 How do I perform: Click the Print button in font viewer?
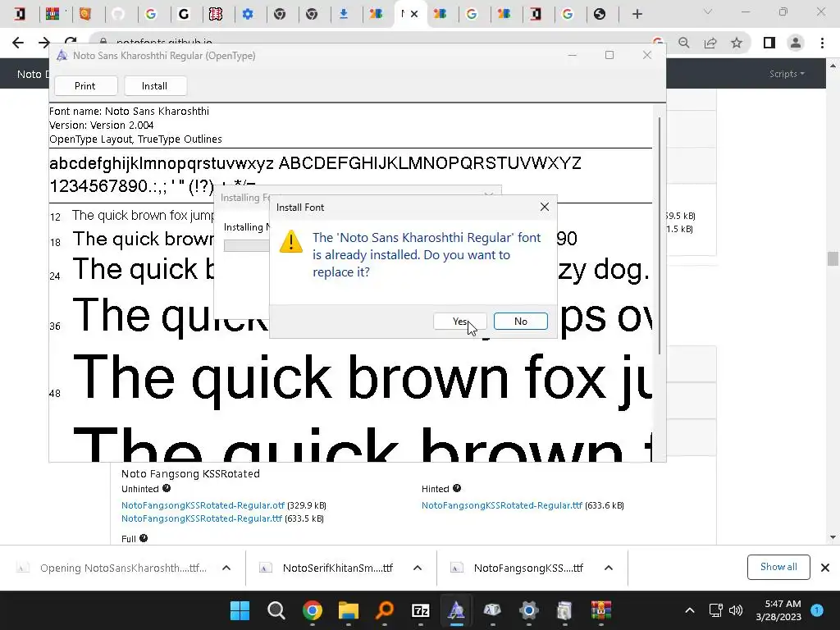click(x=85, y=85)
